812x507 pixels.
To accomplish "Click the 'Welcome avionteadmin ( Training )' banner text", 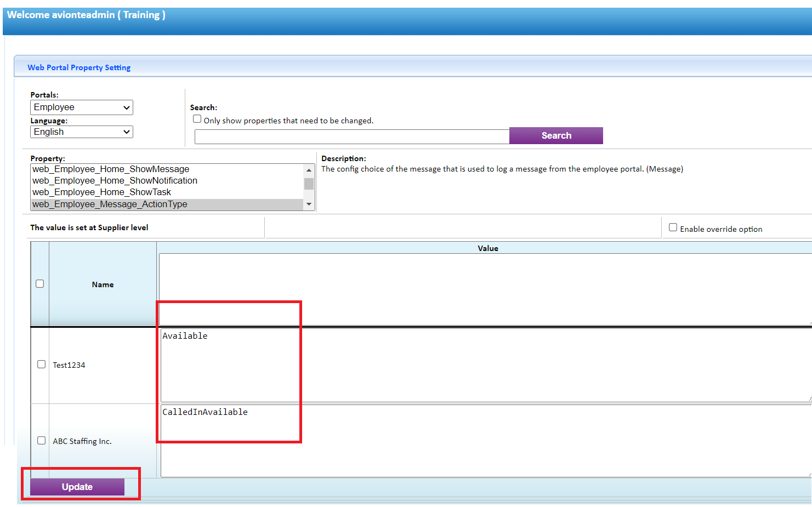I will click(x=86, y=15).
